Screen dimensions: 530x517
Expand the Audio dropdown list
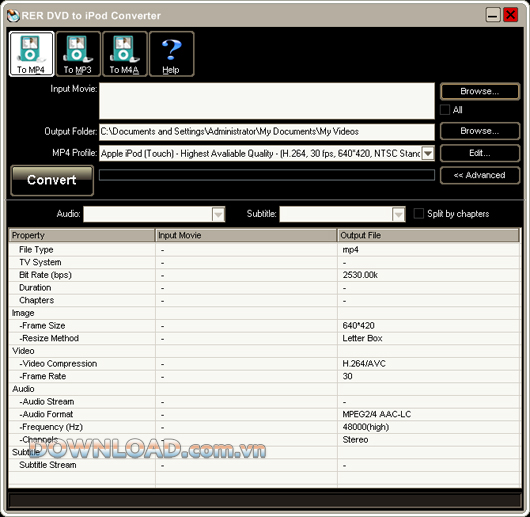(x=218, y=214)
